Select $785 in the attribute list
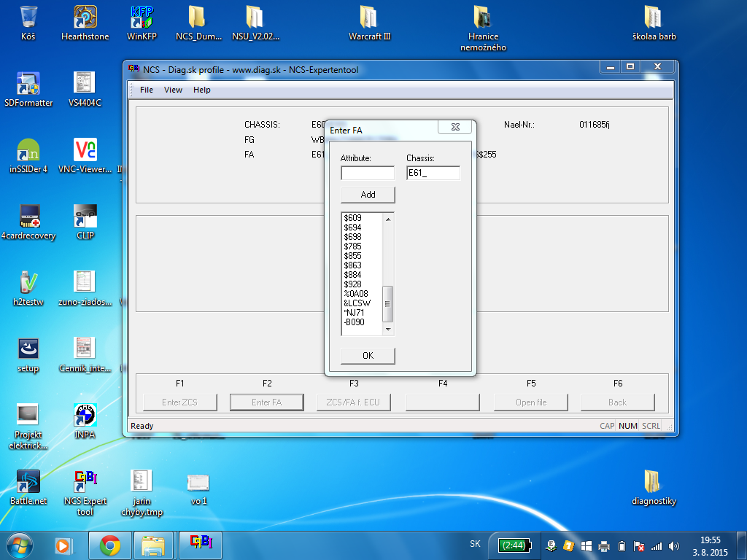The width and height of the screenshot is (747, 560). (x=353, y=246)
